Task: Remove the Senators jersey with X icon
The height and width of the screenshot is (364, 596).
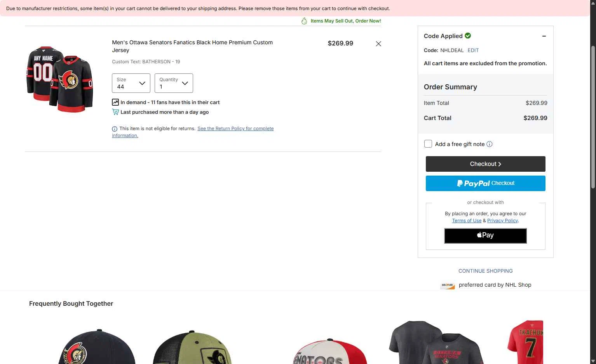Action: [x=378, y=44]
